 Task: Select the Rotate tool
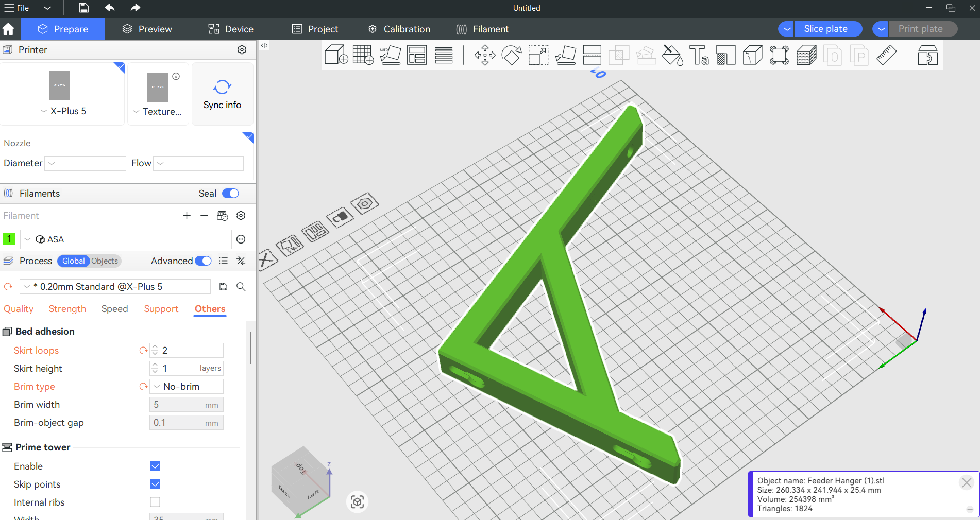coord(512,55)
